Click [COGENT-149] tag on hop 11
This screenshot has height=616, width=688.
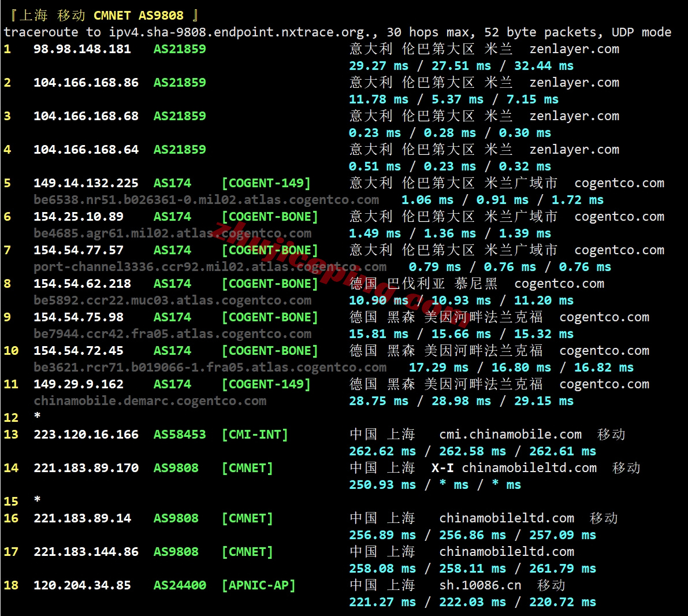coord(266,384)
